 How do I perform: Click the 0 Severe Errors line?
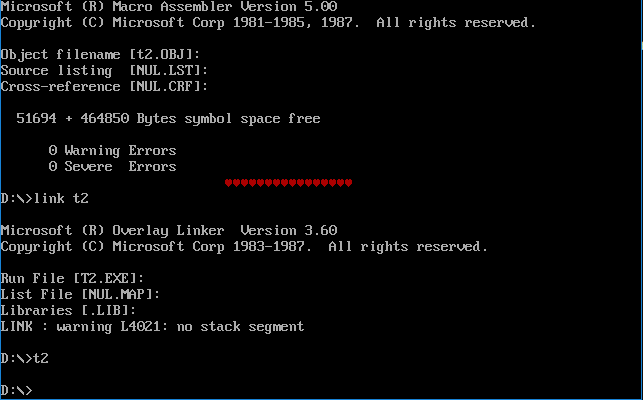click(112, 166)
